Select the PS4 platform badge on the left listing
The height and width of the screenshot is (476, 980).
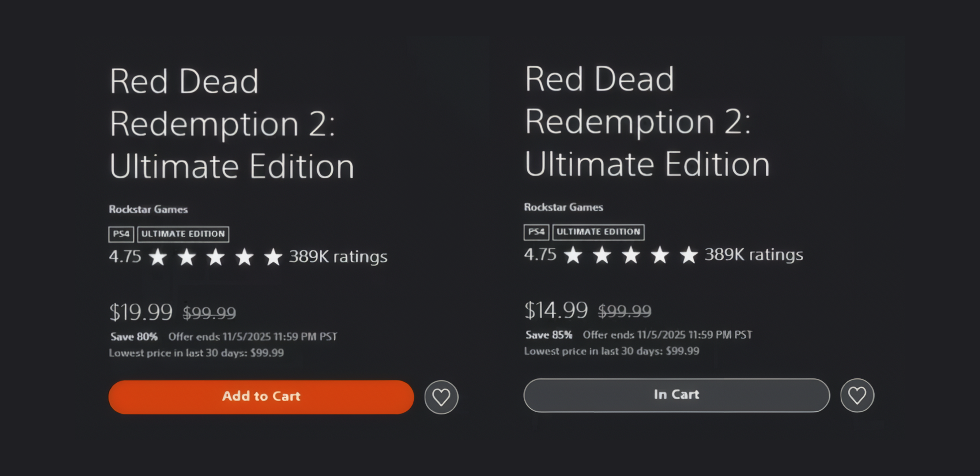121,234
